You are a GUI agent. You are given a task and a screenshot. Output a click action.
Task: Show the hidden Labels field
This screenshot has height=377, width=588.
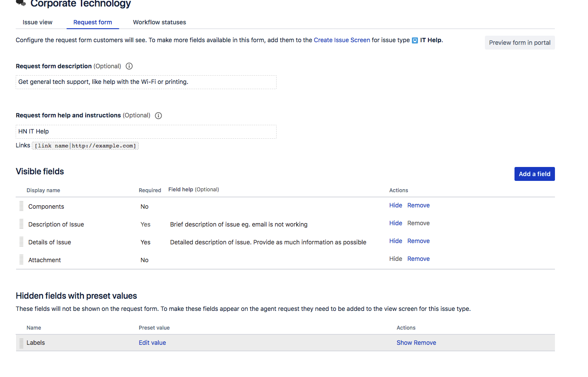click(x=404, y=342)
